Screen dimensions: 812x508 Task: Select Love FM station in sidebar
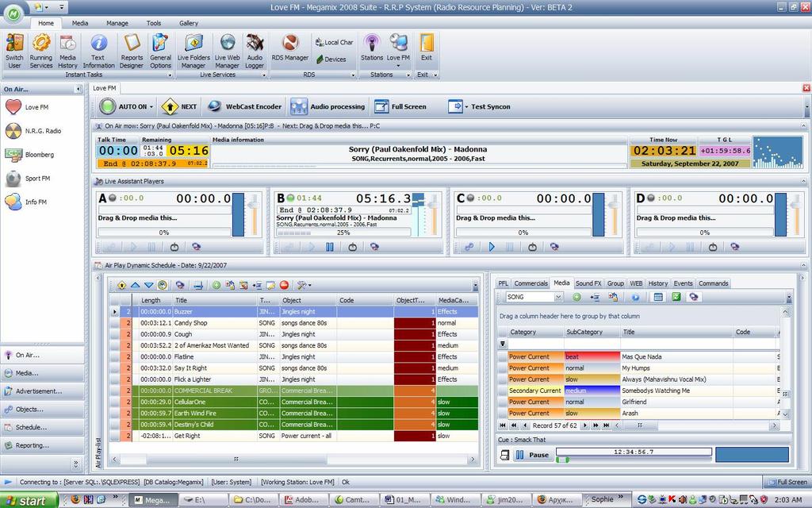coord(27,107)
